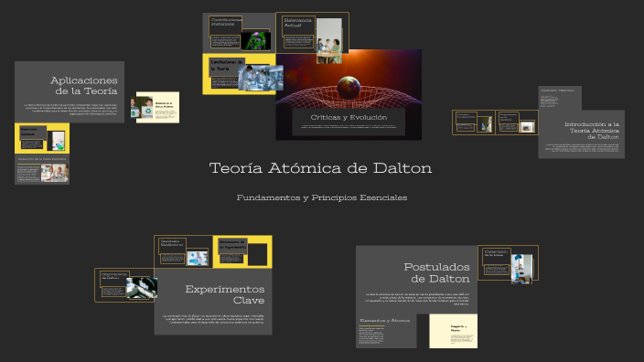This screenshot has width=644, height=362.
Task: Select the 'Críticas y Evolución' title
Action: point(349,117)
